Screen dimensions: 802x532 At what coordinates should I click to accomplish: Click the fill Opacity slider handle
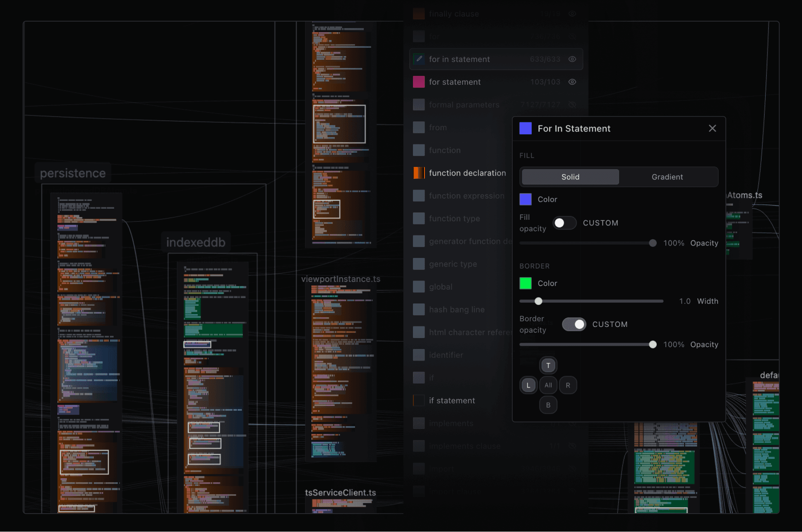(x=653, y=243)
